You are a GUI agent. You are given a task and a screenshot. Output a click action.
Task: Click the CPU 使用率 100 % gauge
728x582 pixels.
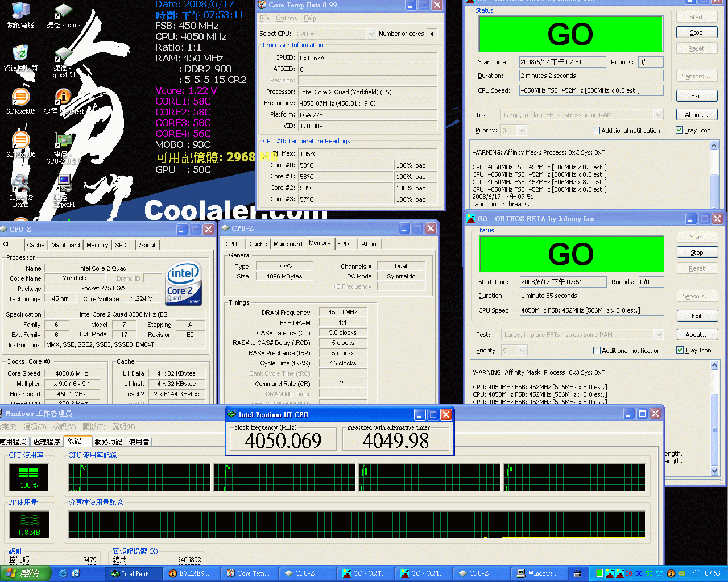click(x=28, y=477)
